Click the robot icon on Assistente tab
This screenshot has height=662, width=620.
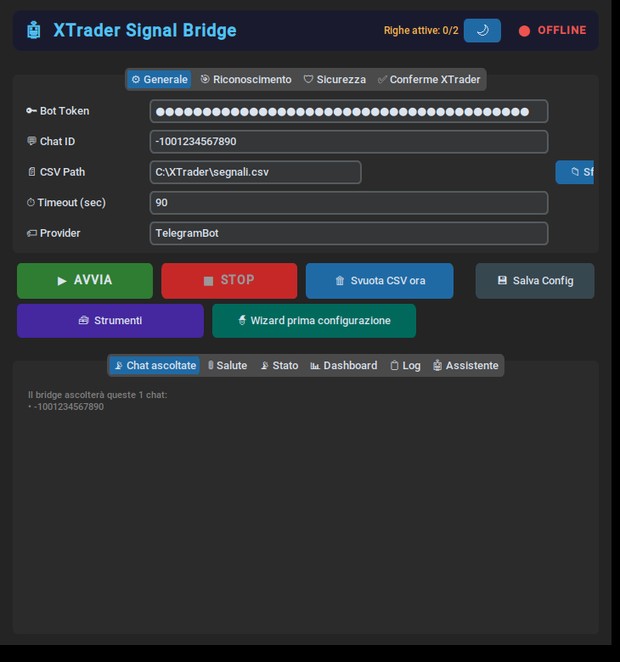437,365
